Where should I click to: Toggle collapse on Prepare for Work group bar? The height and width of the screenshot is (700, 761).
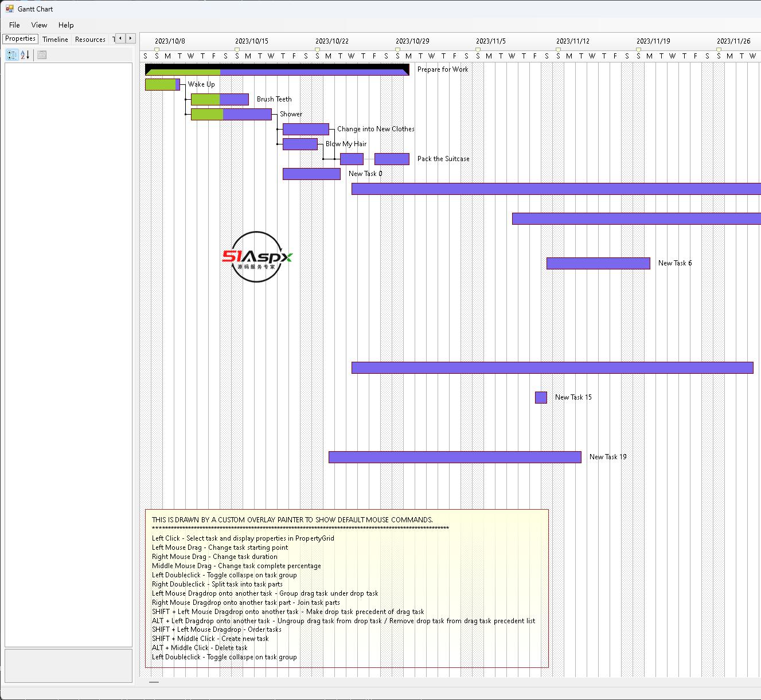277,69
